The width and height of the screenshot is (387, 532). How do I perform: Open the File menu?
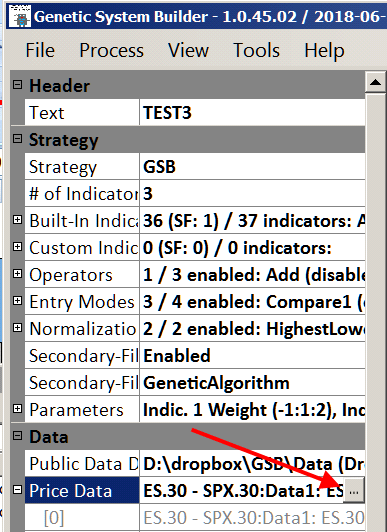pyautogui.click(x=40, y=50)
